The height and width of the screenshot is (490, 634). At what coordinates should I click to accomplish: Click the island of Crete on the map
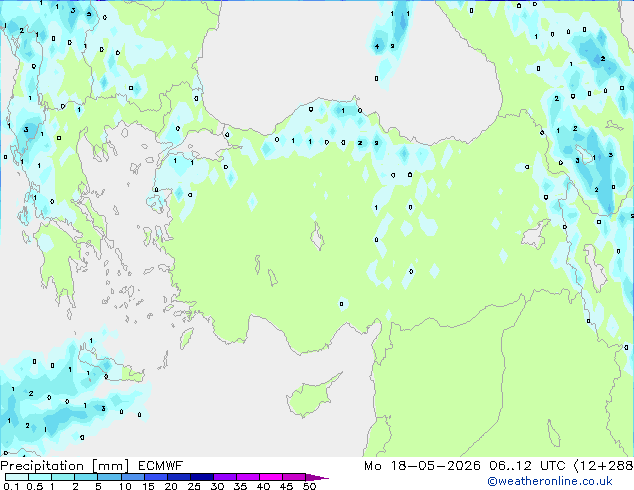coord(109,368)
